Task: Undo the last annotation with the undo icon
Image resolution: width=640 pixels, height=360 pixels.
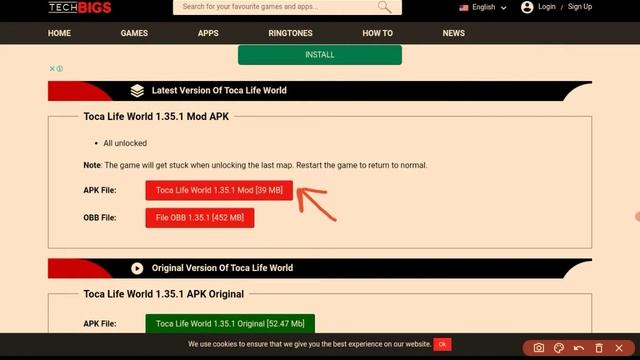Action: coord(579,348)
